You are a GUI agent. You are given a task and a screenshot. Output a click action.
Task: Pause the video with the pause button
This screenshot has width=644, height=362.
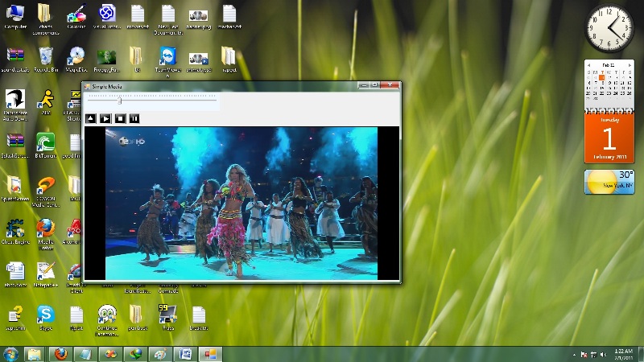click(134, 118)
